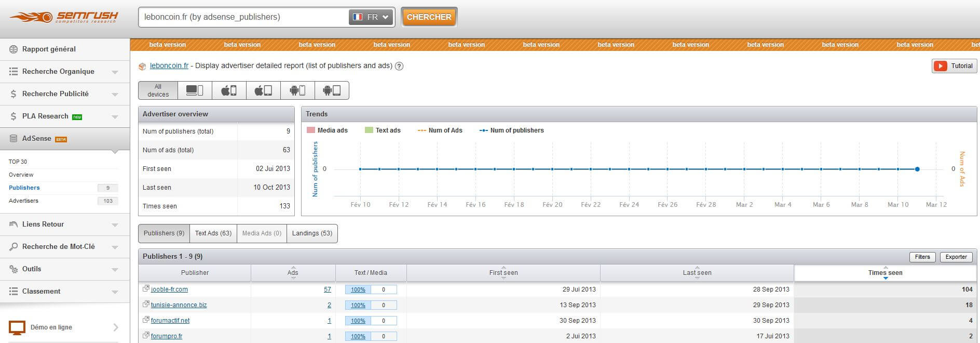Open the leboncoin.fr header link

(169, 66)
